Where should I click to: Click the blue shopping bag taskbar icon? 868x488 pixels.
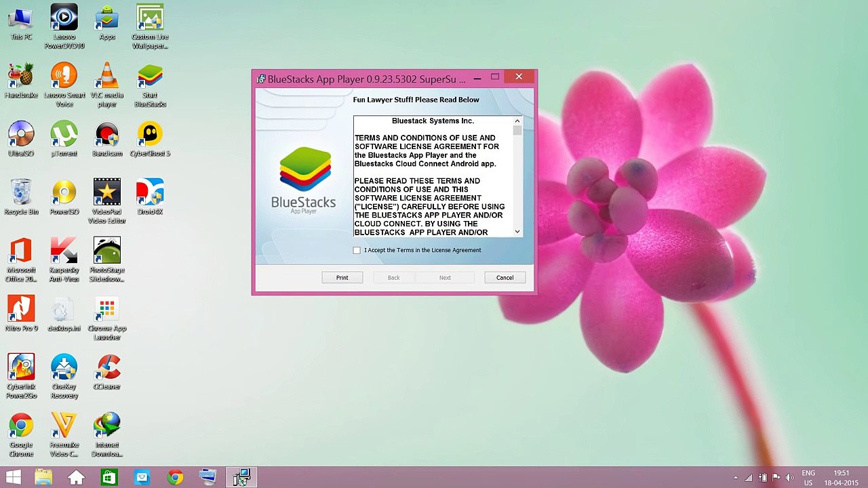pos(142,478)
